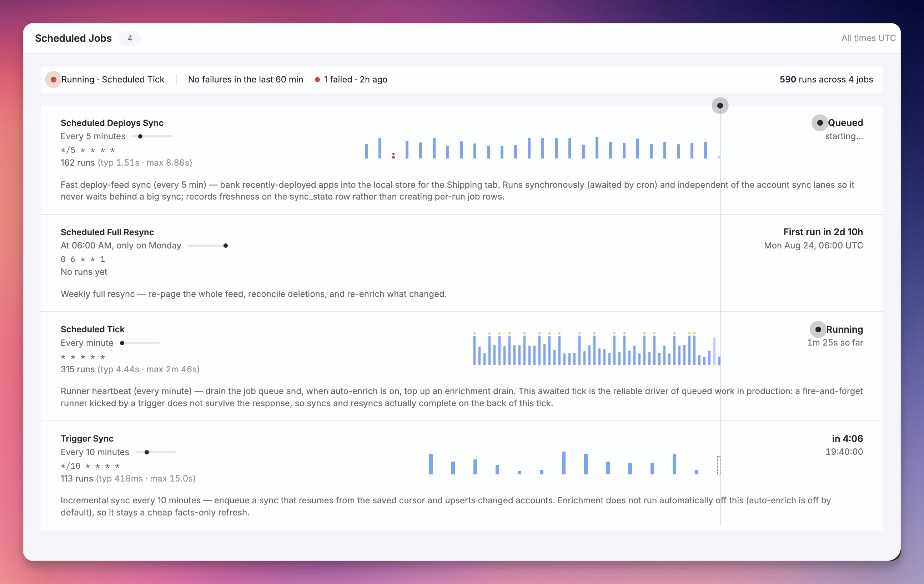Image resolution: width=924 pixels, height=584 pixels.
Task: Click the current-time marker handle atop the timeline
Action: click(720, 106)
